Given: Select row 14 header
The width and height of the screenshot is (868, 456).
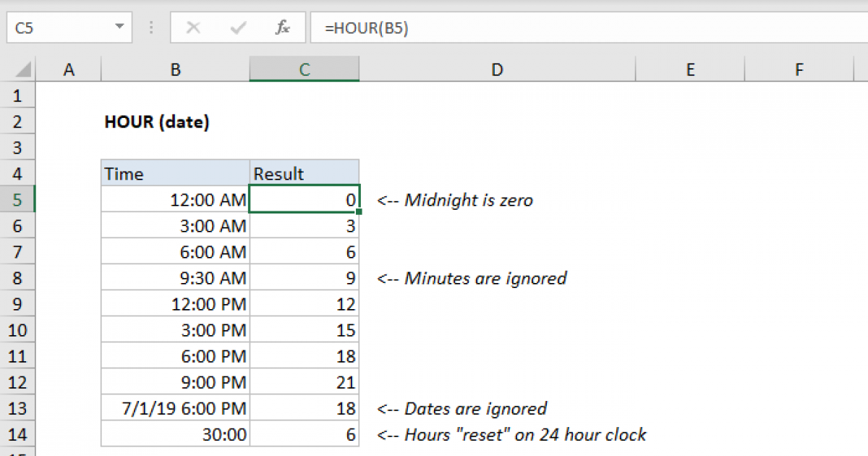Looking at the screenshot, I should [x=18, y=434].
